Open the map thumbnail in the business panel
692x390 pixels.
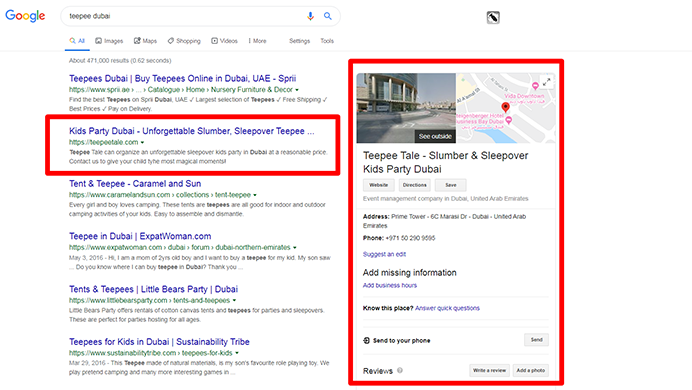(x=506, y=108)
